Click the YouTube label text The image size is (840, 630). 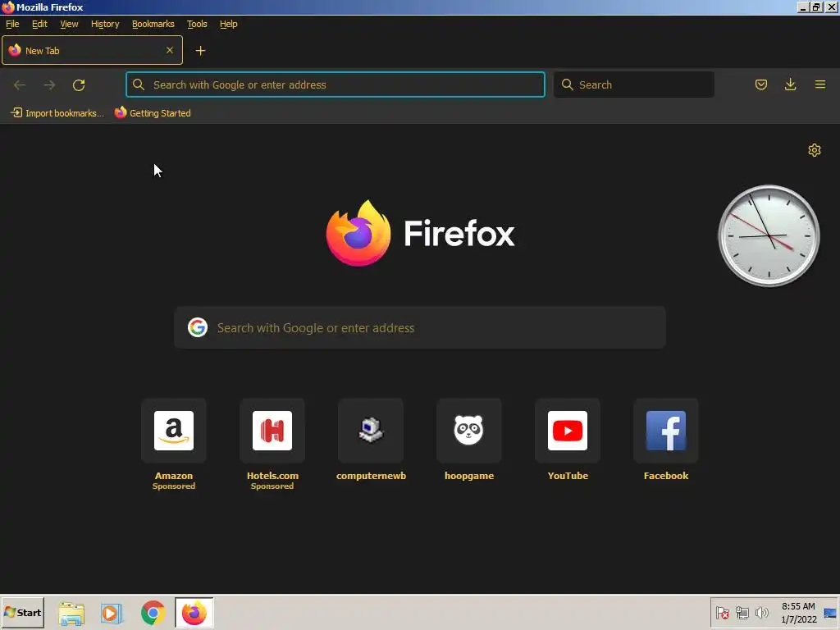coord(568,476)
